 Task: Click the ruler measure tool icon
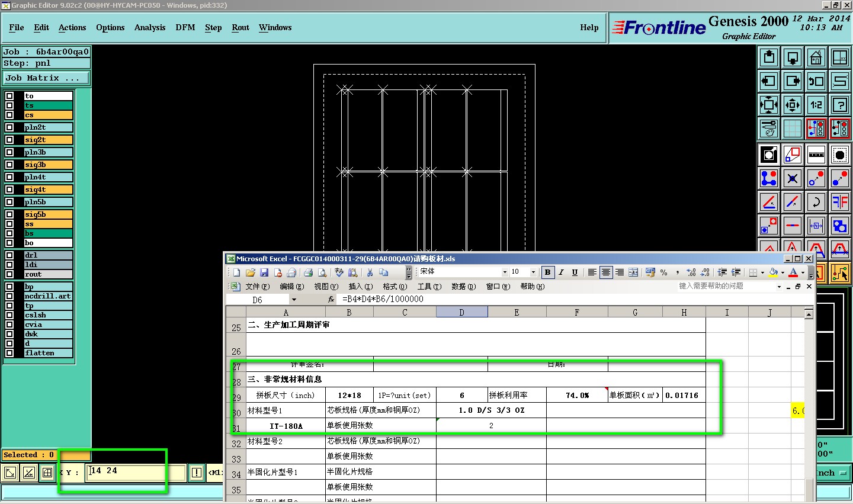[816, 155]
